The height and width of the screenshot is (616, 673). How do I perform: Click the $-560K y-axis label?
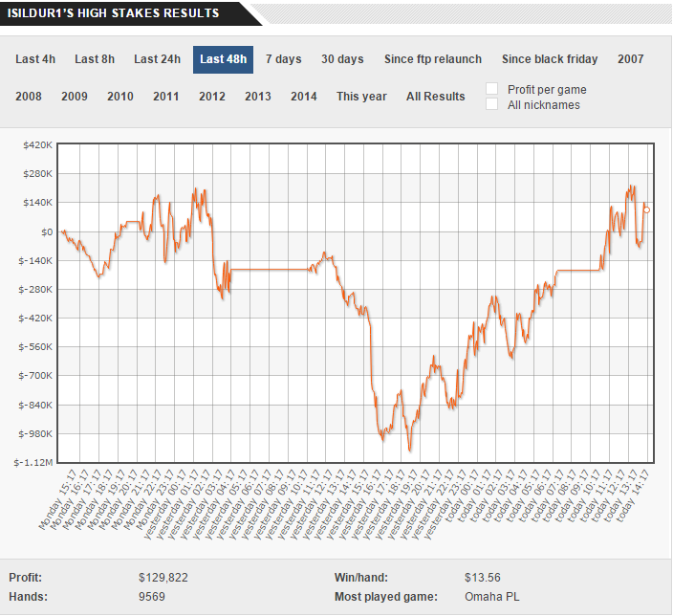click(x=35, y=347)
